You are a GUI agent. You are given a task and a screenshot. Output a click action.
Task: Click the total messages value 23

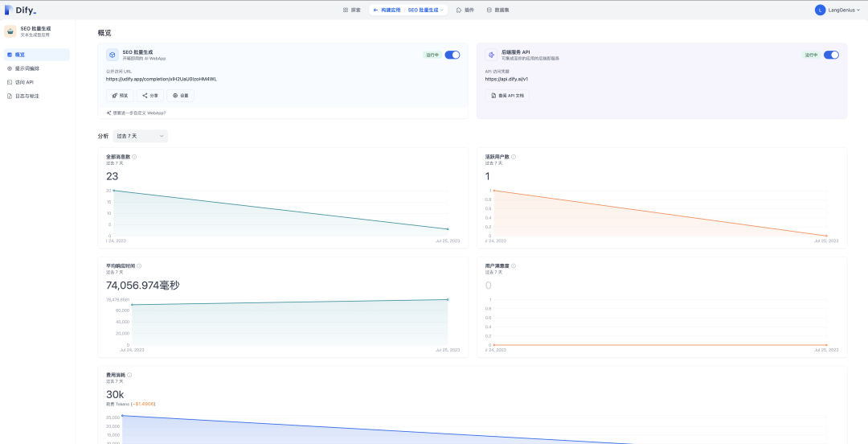pyautogui.click(x=113, y=176)
